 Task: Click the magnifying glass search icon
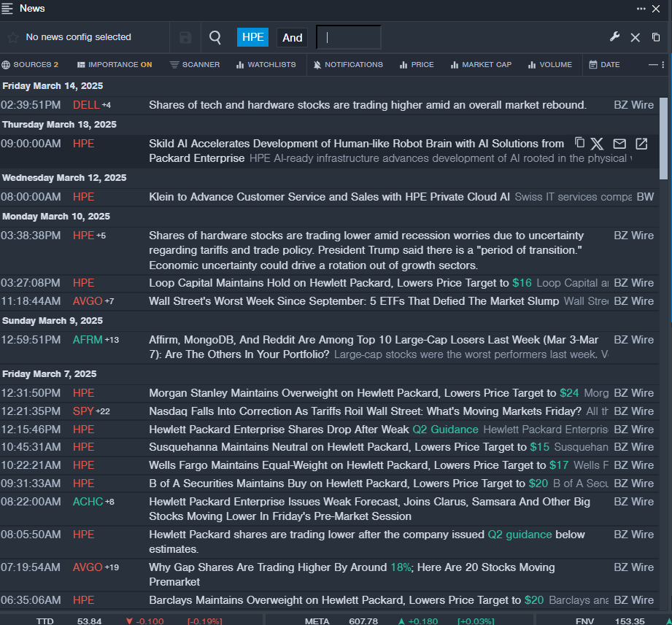click(x=215, y=37)
